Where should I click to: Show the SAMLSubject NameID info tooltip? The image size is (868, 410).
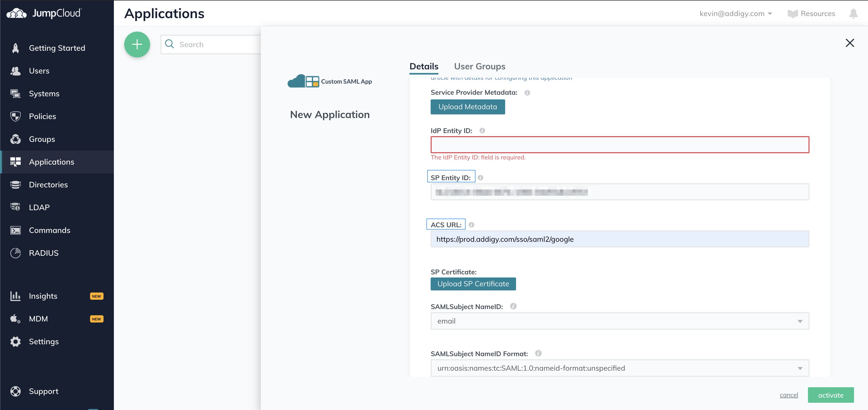tap(513, 306)
